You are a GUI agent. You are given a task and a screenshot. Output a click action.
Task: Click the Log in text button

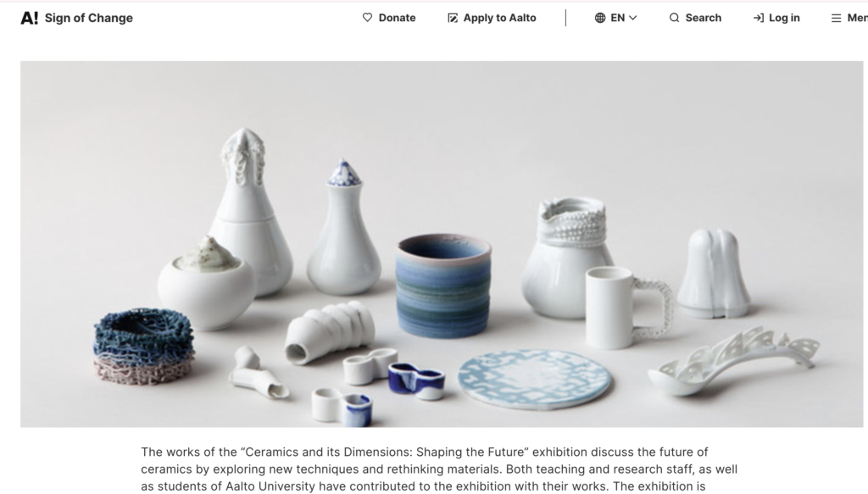pyautogui.click(x=784, y=18)
